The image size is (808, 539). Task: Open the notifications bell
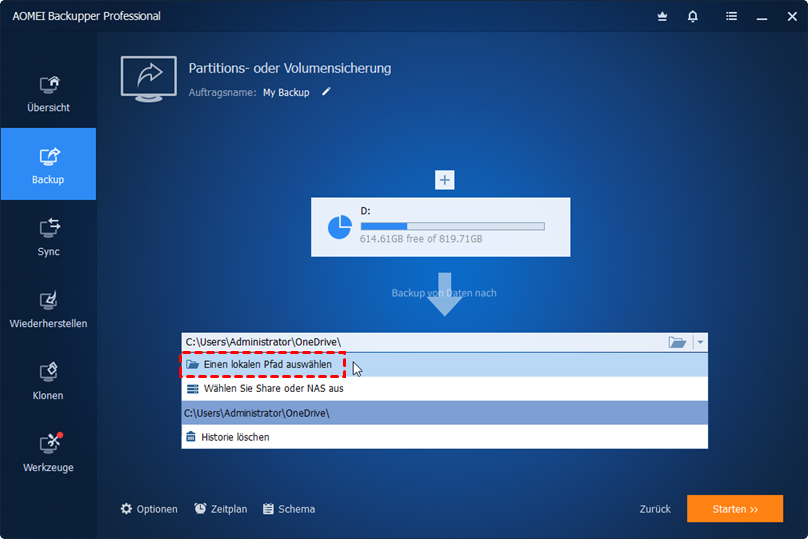[x=693, y=16]
